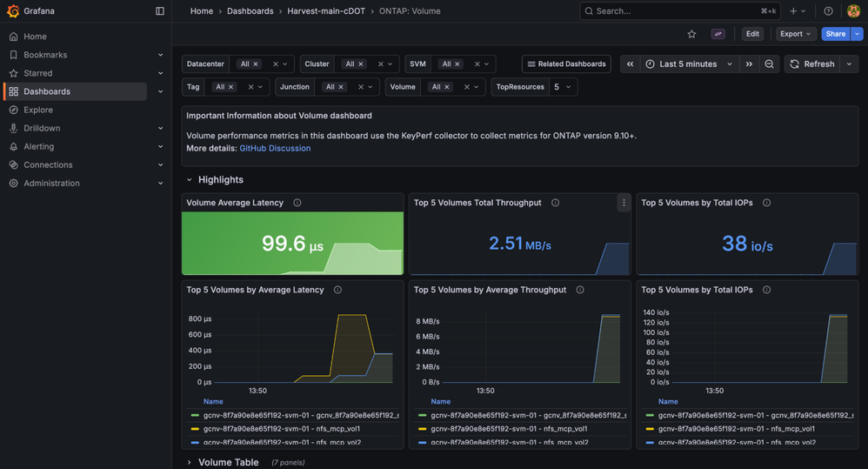Screen dimensions: 868x469
Task: Open the GitHub Discussion link
Action: pos(275,149)
